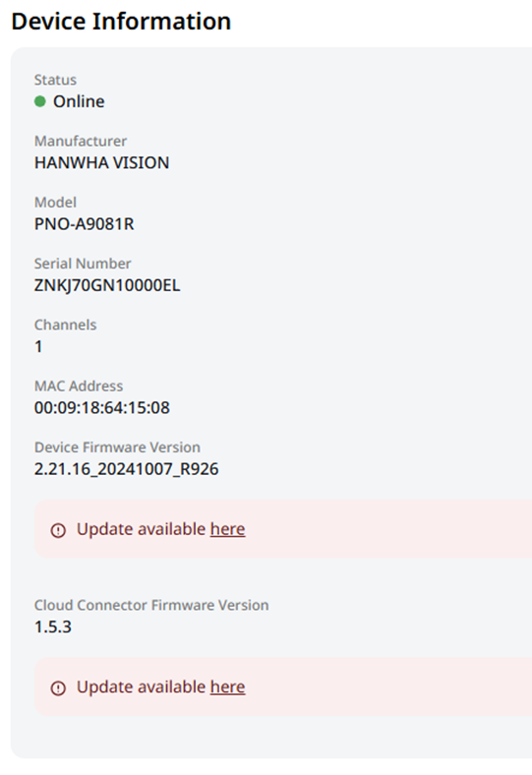
Task: Click the alert icon beside device firmware update
Action: (x=58, y=530)
